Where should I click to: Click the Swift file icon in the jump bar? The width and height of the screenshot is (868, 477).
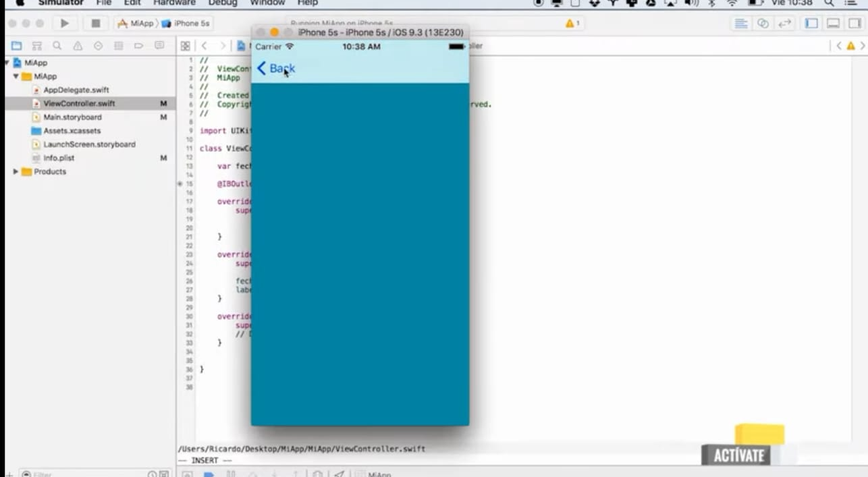click(241, 46)
